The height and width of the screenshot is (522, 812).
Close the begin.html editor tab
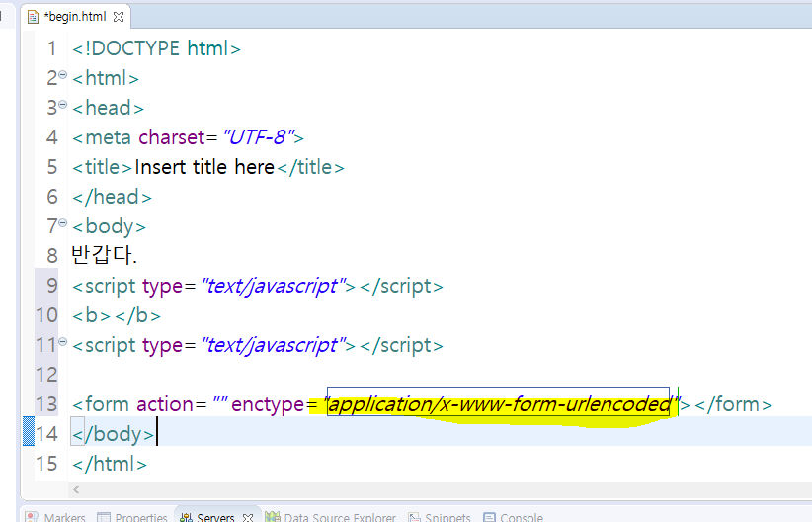point(119,17)
